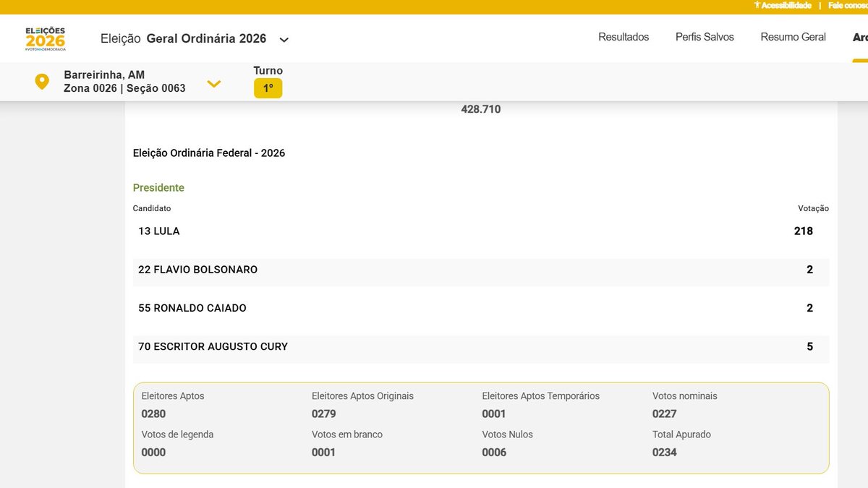Click the Eleição Ordinária Federal - 2026 heading
This screenshot has height=488, width=868.
(209, 153)
